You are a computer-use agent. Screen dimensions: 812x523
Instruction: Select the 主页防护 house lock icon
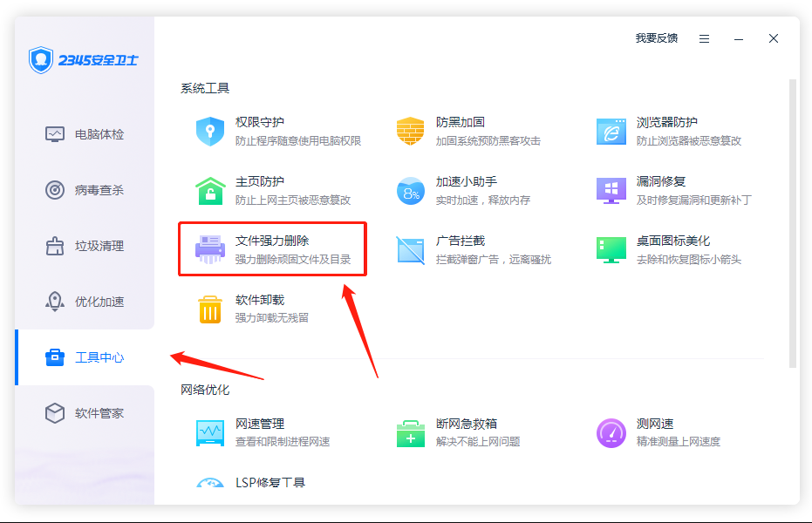click(210, 190)
